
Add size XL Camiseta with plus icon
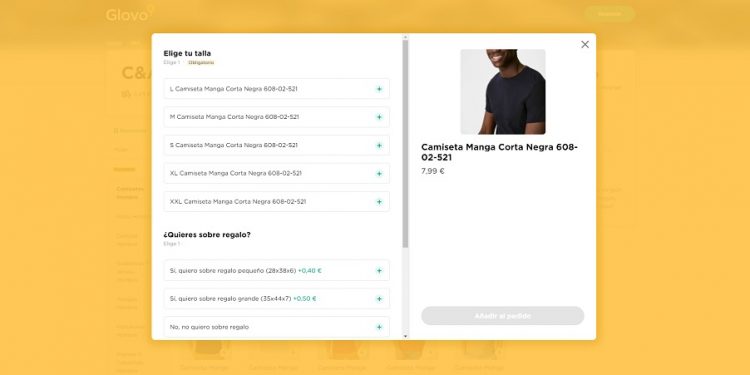pyautogui.click(x=379, y=174)
